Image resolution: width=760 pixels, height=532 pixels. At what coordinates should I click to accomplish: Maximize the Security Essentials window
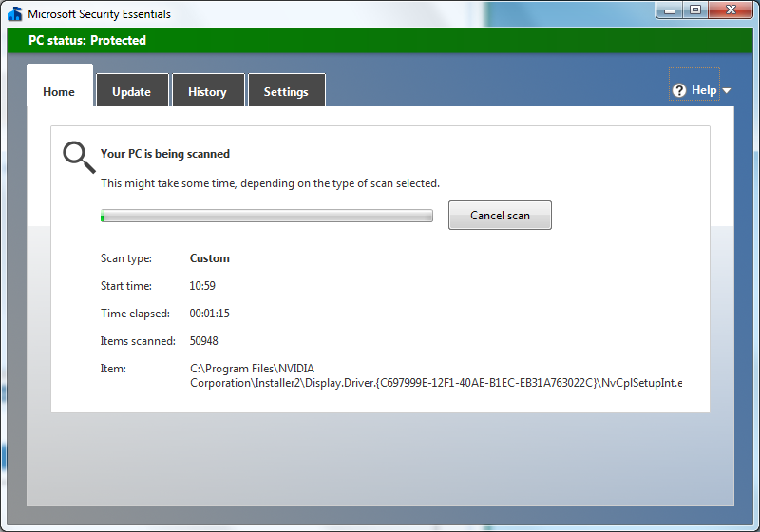695,10
